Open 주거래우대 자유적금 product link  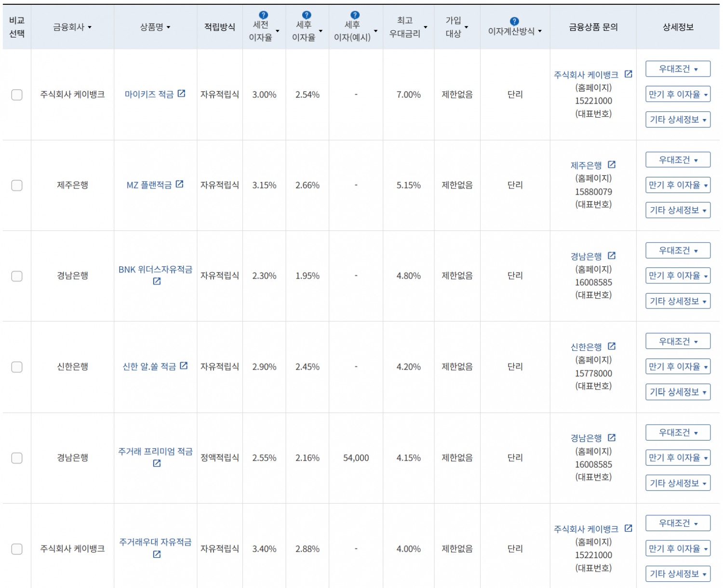tap(155, 542)
